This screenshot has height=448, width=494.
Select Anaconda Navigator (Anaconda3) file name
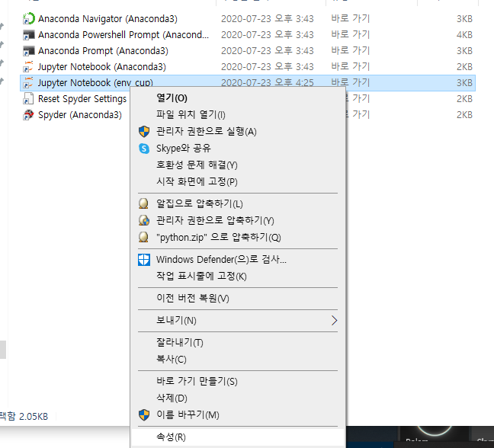point(107,19)
